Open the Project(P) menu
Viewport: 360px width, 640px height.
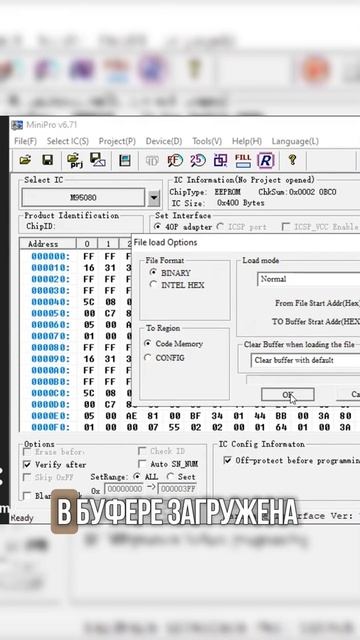coord(117,141)
